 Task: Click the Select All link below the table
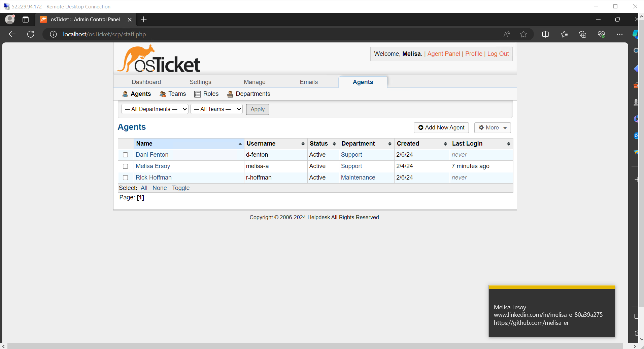144,188
